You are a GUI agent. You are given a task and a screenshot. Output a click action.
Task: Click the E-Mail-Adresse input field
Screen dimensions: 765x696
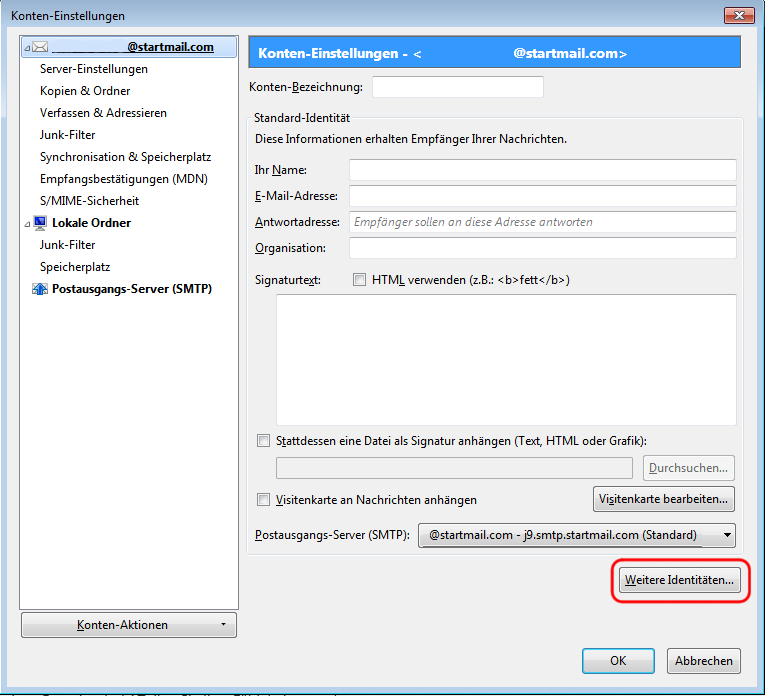(543, 196)
